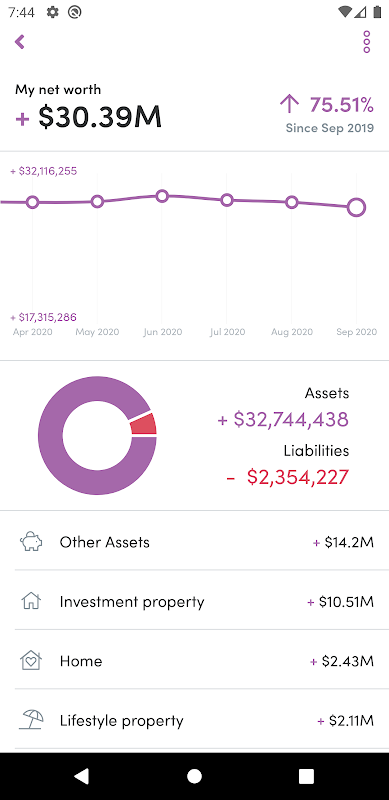Open the Investment property row
Screen dimensions: 389x800
194,602
